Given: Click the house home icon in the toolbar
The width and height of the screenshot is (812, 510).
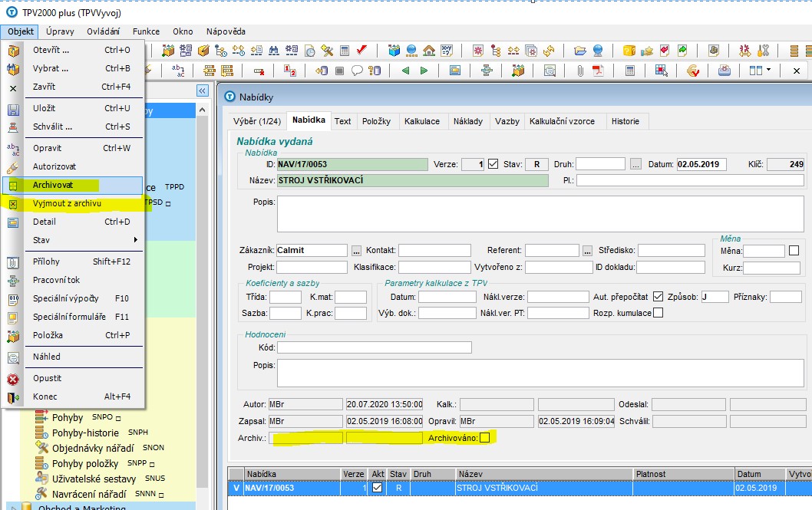Looking at the screenshot, I should click(x=429, y=50).
